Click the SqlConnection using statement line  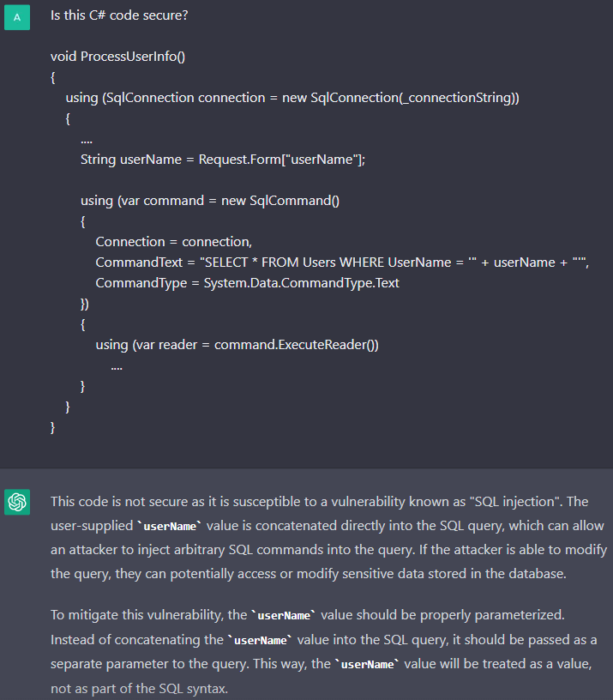[x=292, y=98]
